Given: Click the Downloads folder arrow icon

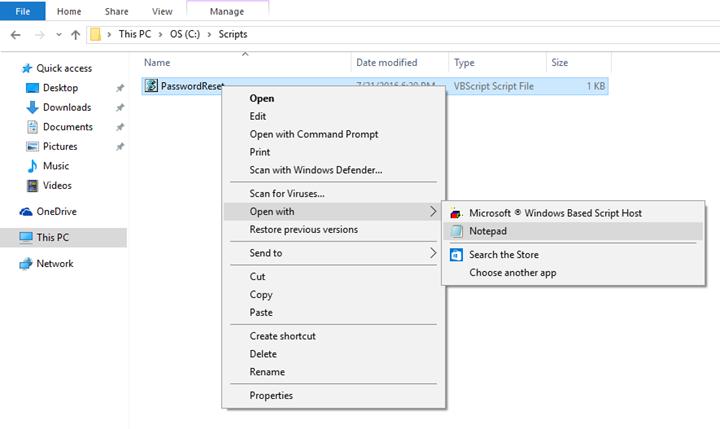Looking at the screenshot, I should (31, 108).
